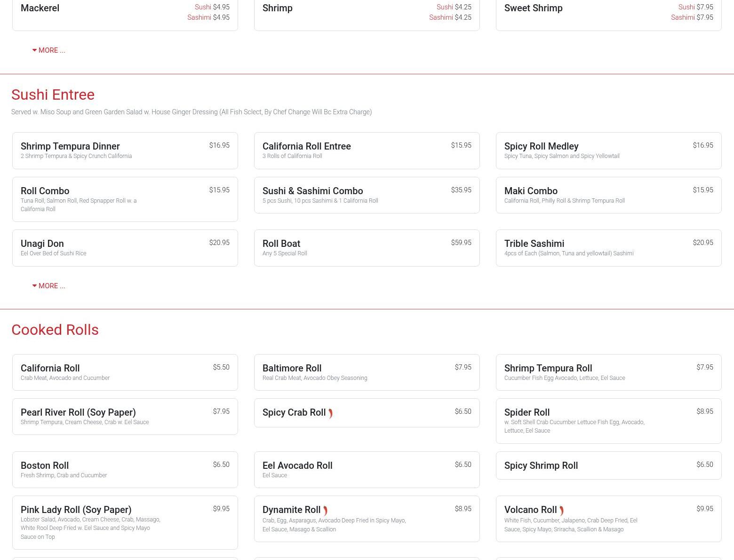Click the chili pepper icon next to Dynamite Roll

pos(325,511)
